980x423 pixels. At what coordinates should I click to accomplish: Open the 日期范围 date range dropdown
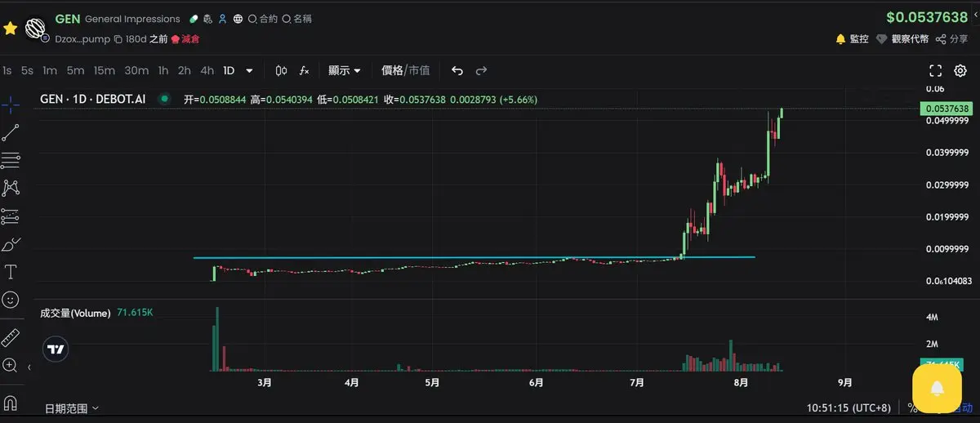click(x=72, y=407)
